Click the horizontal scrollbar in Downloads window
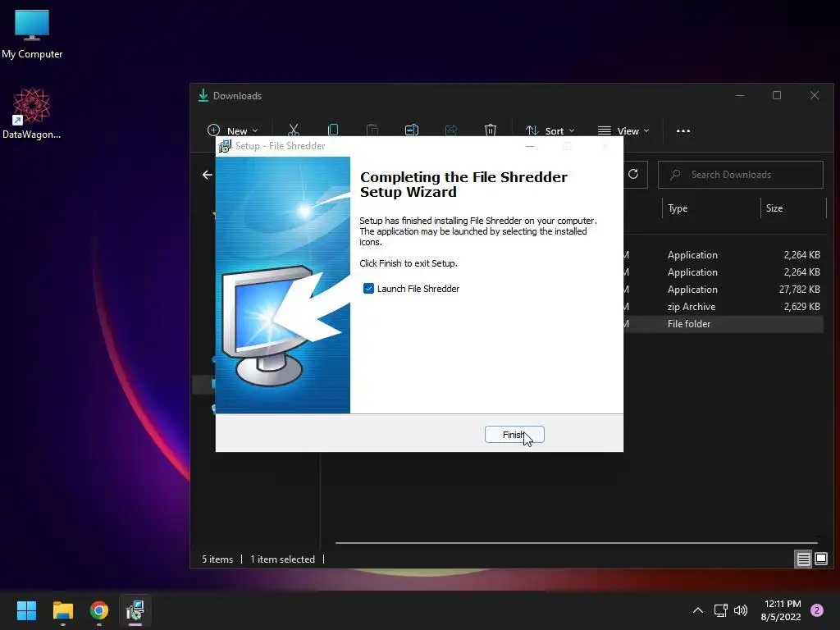 (577, 543)
